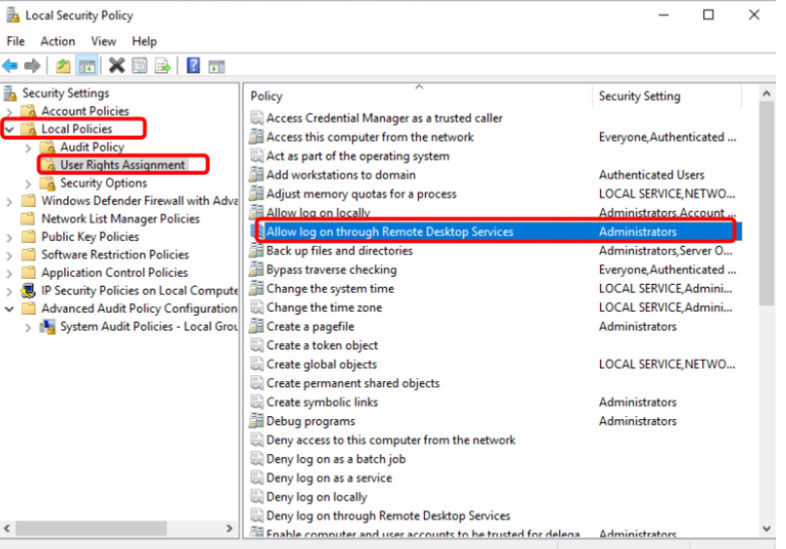Select User Rights Assignment in the tree
Screen dimensions: 786x549
point(122,165)
